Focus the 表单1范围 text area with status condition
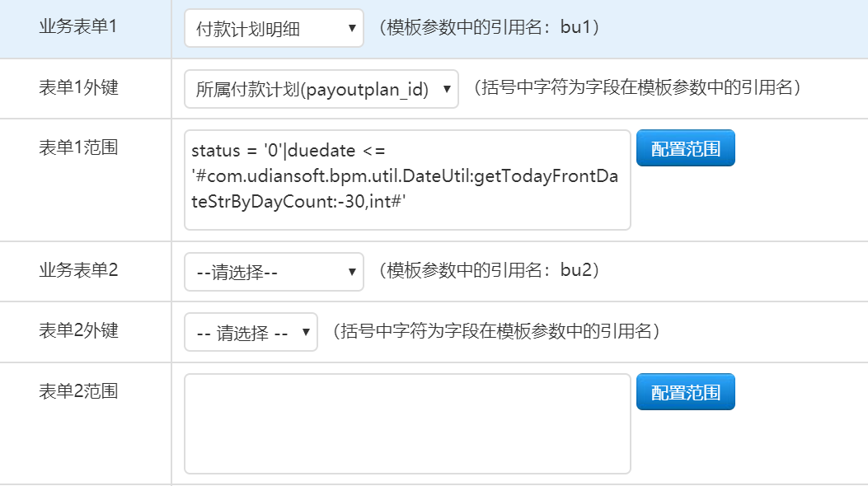Viewport: 868px width, 486px height. coord(407,180)
